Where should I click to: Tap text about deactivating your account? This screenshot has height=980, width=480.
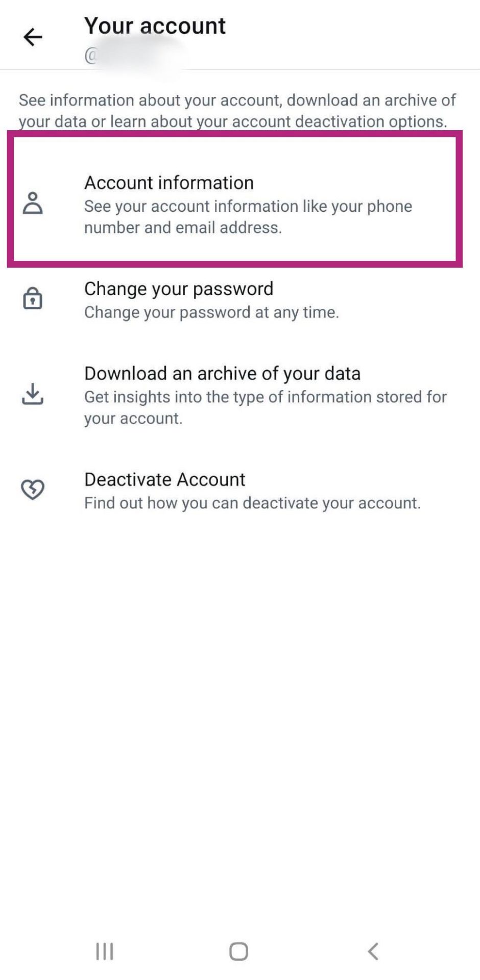pos(252,503)
